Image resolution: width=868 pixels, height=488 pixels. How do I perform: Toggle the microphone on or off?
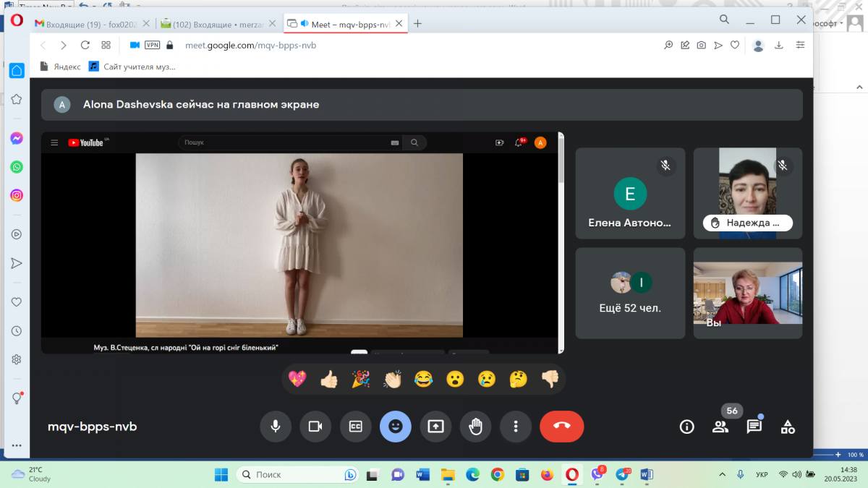[x=276, y=427]
